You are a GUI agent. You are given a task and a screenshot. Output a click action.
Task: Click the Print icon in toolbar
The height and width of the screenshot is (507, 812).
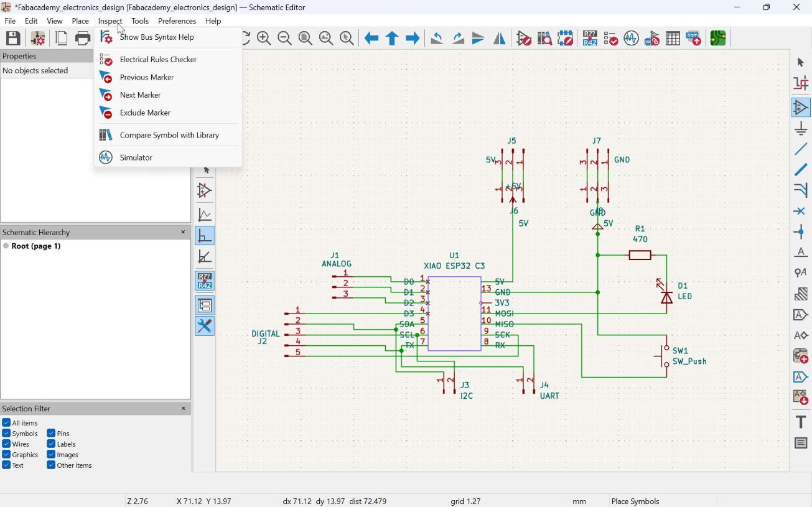(x=83, y=39)
